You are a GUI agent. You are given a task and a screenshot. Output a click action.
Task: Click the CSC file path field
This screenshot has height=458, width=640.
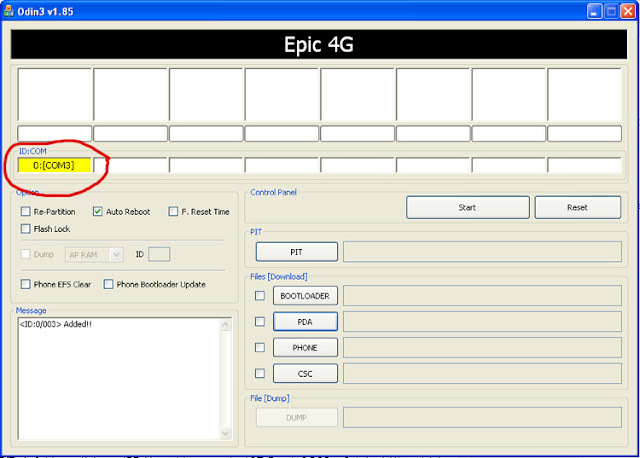point(482,373)
